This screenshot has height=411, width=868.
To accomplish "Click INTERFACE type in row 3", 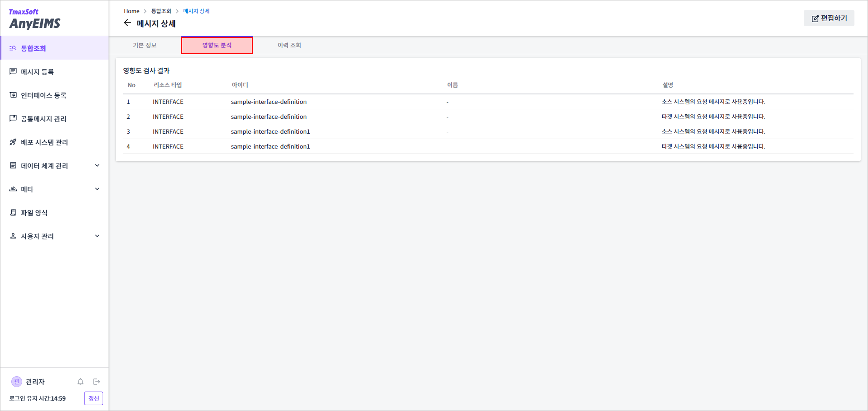I will click(x=168, y=131).
